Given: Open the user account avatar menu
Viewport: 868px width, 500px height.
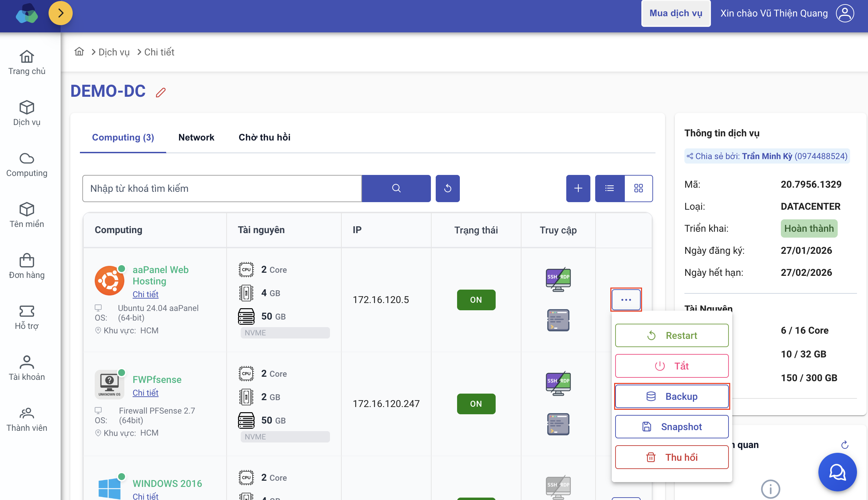Looking at the screenshot, I should coord(845,13).
